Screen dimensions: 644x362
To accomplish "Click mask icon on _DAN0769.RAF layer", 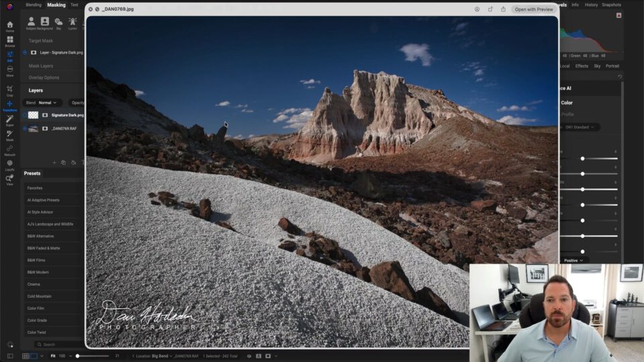I will [x=45, y=129].
